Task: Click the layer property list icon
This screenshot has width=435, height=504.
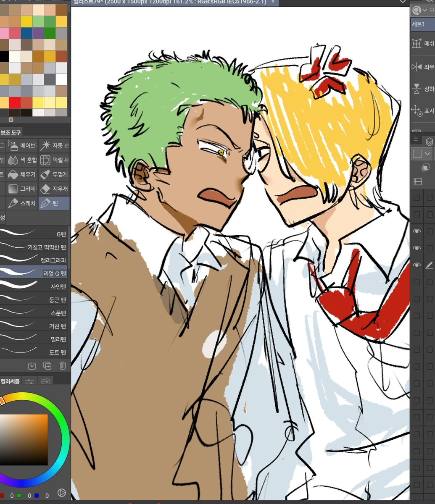Action: click(417, 181)
